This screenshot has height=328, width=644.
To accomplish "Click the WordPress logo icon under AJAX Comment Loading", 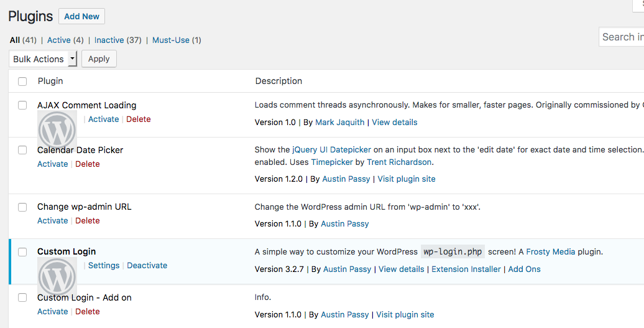I will (57, 129).
